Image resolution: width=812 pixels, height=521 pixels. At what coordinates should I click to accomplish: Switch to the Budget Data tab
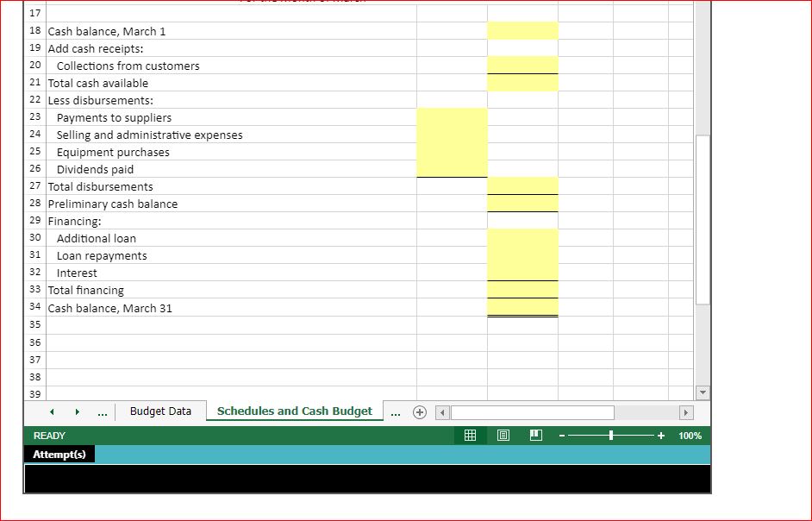coord(161,411)
